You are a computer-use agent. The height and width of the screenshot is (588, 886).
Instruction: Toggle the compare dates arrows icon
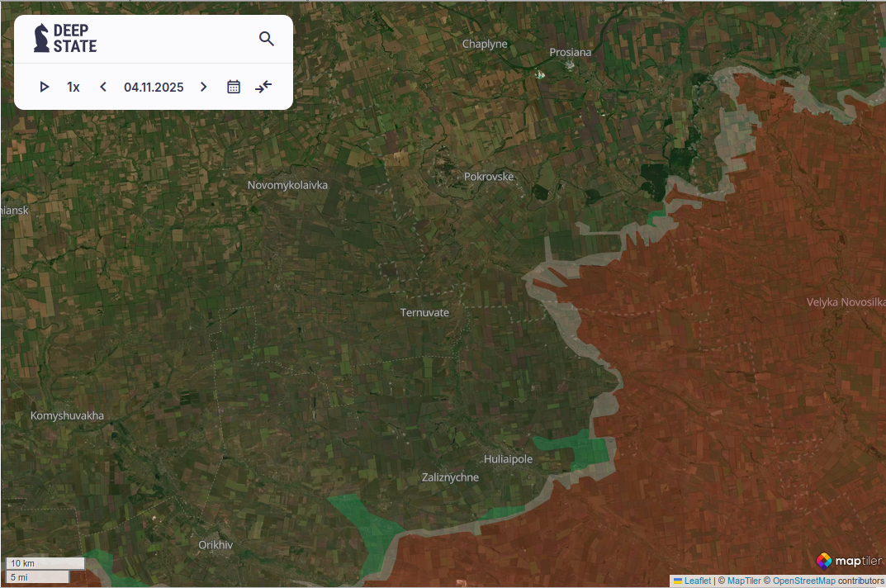coord(263,87)
